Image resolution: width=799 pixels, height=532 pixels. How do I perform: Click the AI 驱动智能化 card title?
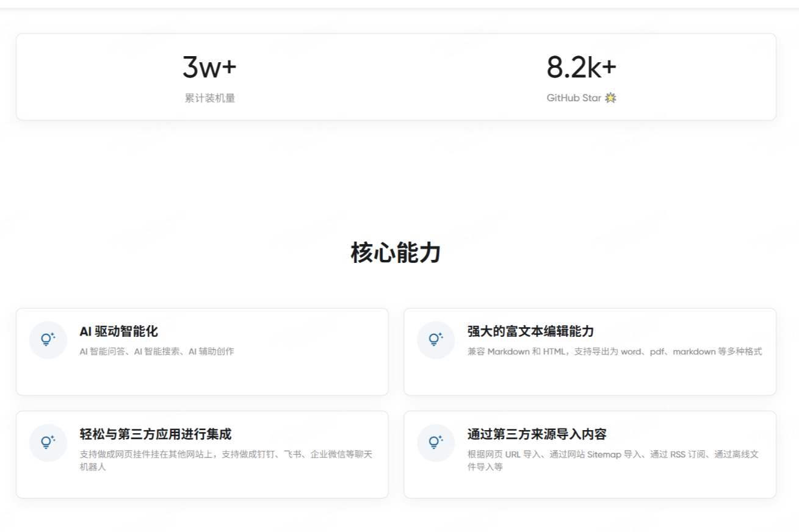[119, 331]
